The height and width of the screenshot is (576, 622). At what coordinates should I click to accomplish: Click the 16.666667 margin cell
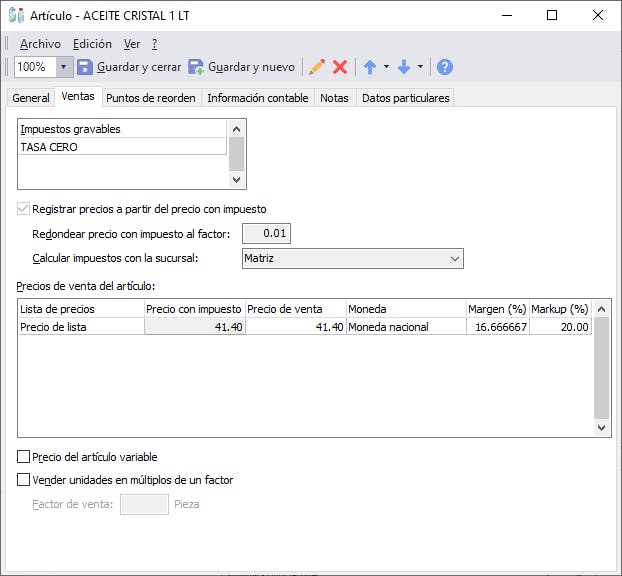coord(497,327)
